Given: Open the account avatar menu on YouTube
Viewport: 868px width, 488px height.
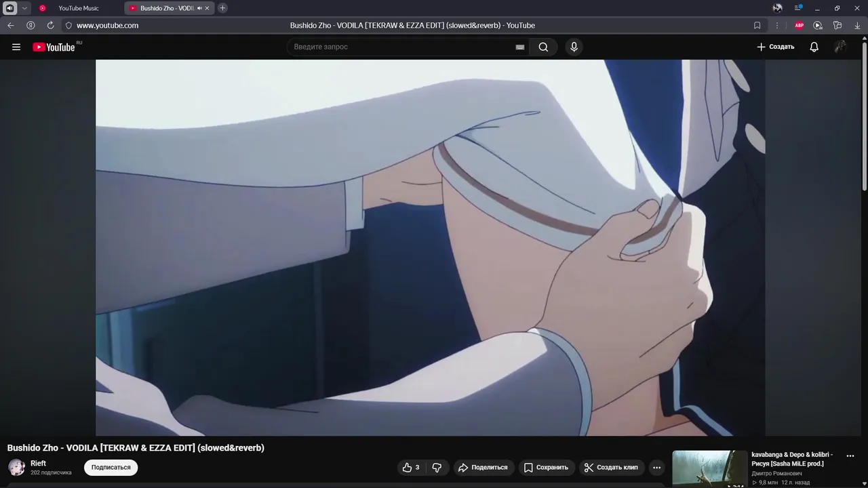Looking at the screenshot, I should click(840, 47).
